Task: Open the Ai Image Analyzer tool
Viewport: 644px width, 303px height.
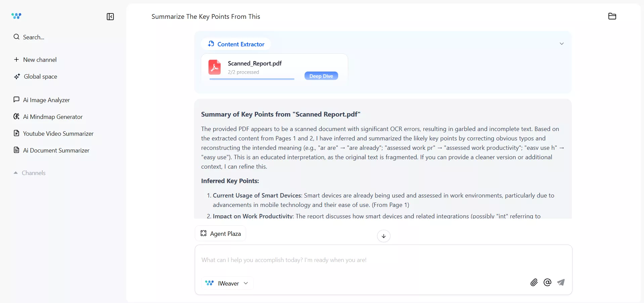Action: tap(46, 100)
